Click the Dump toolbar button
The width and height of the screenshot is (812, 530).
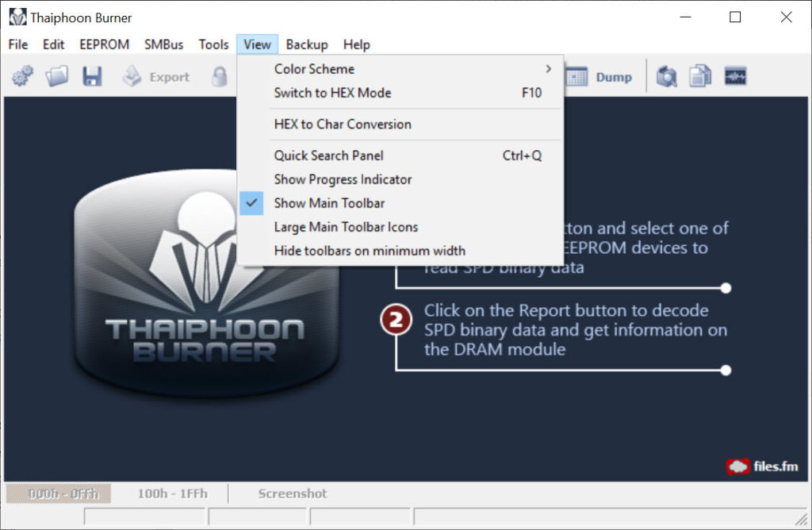pyautogui.click(x=599, y=77)
